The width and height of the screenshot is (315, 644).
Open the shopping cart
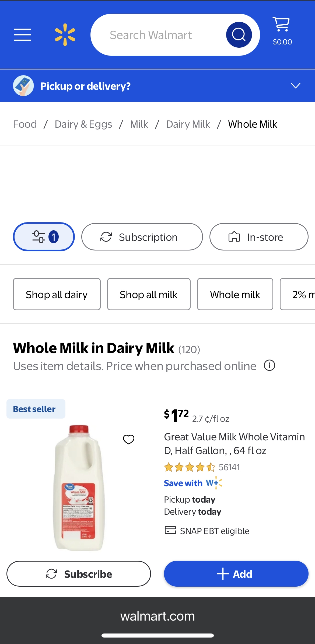282,30
